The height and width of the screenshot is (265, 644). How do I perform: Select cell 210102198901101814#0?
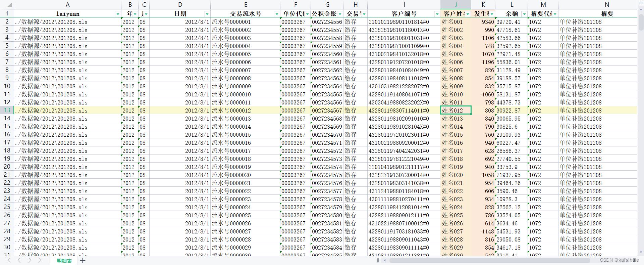pyautogui.click(x=404, y=21)
